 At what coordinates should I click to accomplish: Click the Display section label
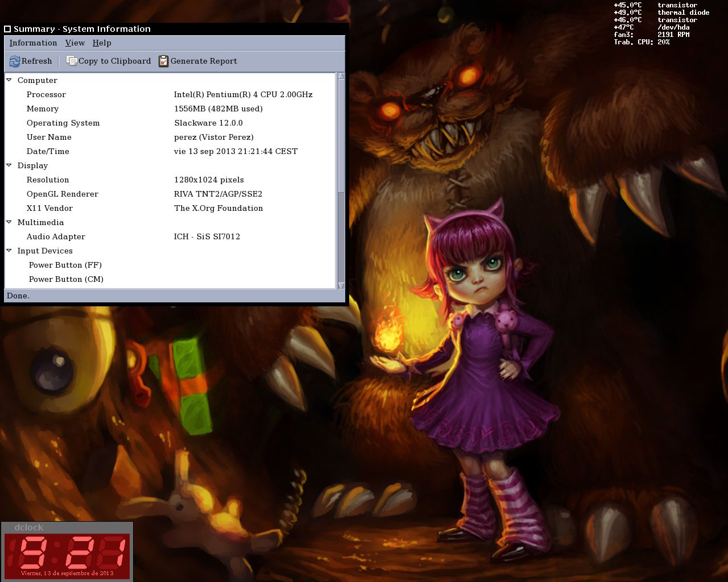32,165
